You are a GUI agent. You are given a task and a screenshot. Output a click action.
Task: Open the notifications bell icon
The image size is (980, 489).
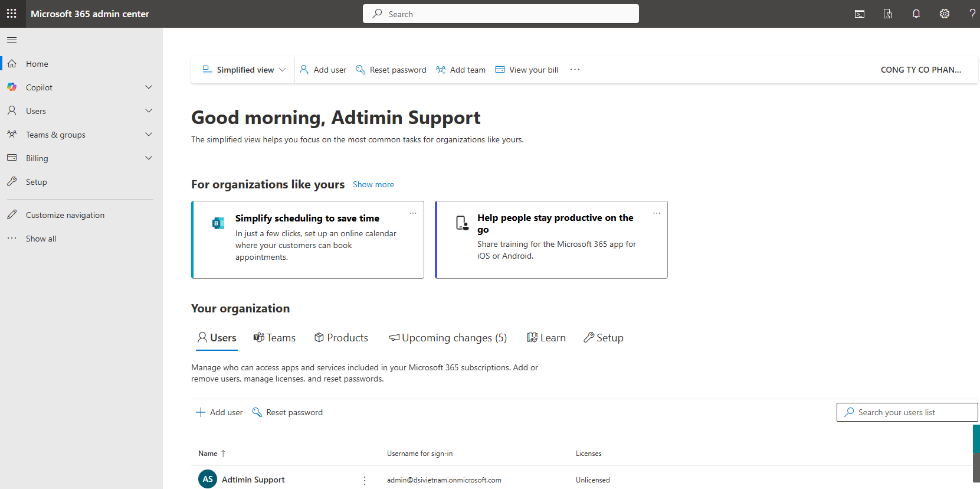(x=916, y=14)
